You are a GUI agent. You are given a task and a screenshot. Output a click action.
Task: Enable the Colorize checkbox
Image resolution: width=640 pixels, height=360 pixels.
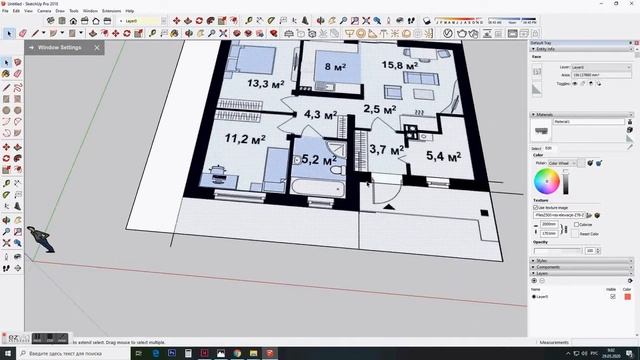(576, 224)
